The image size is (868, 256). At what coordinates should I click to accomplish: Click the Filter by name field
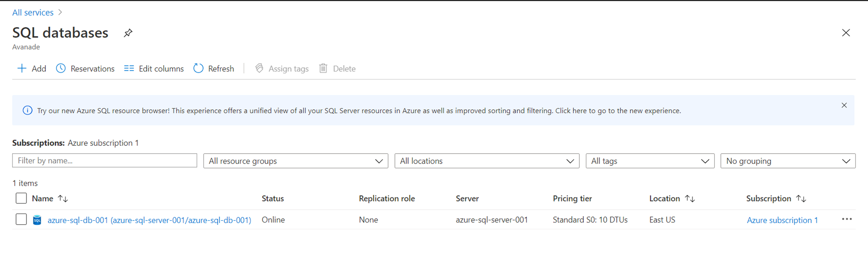(x=105, y=161)
